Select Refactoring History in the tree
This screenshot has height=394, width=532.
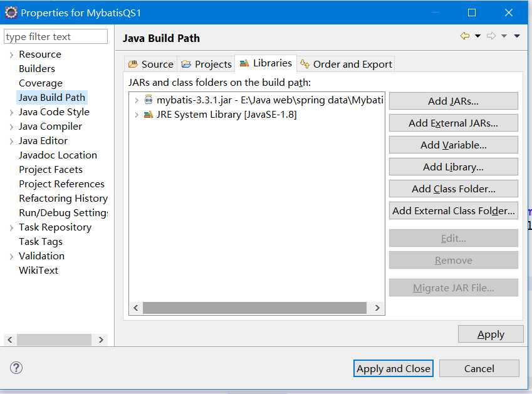(x=63, y=199)
